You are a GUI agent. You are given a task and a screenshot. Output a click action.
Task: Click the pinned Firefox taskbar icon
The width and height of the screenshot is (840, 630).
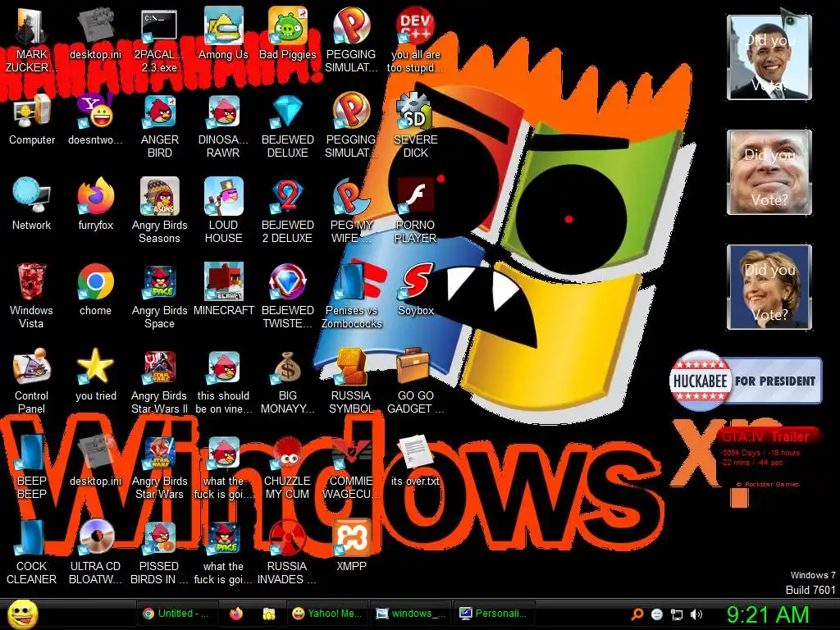236,614
